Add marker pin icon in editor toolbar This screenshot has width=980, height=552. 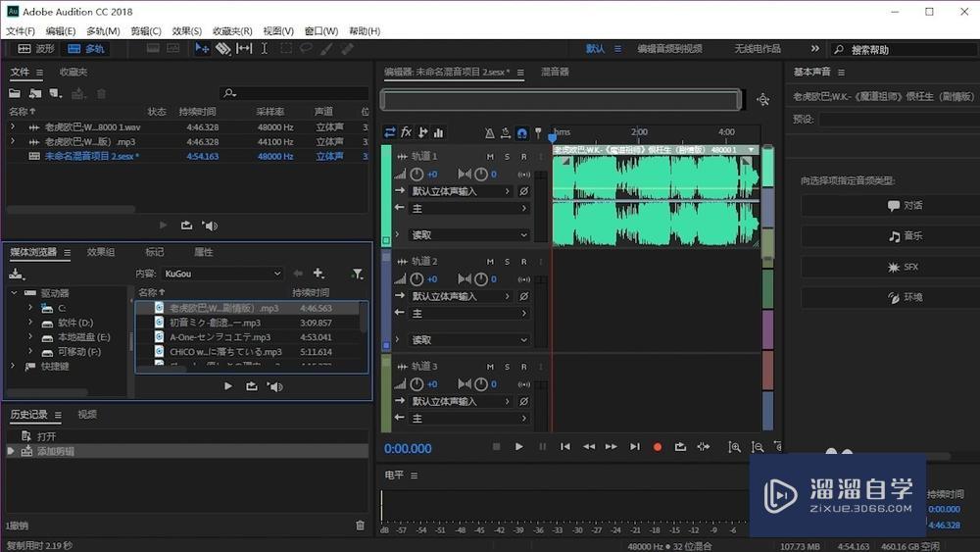(538, 132)
